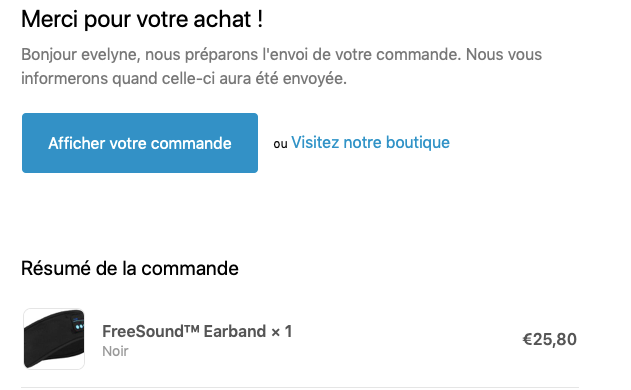This screenshot has height=390, width=631.
Task: Click the Bonjour evelyne greeting line
Action: click(281, 54)
